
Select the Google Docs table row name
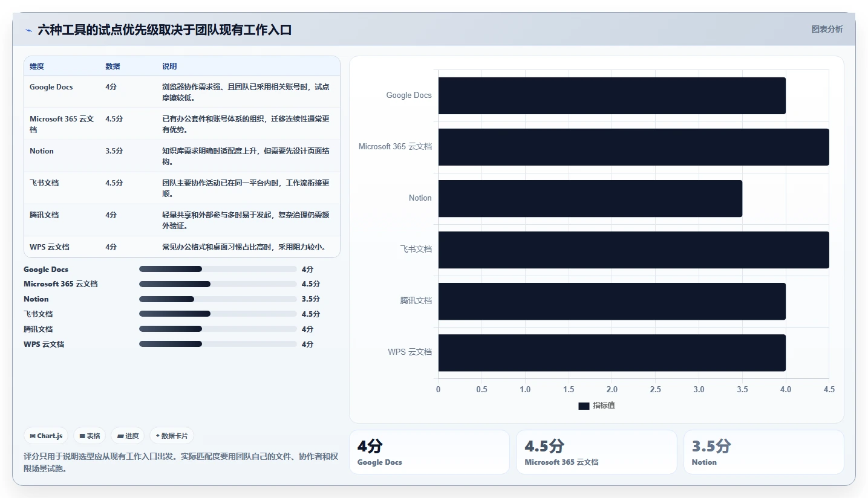point(51,87)
